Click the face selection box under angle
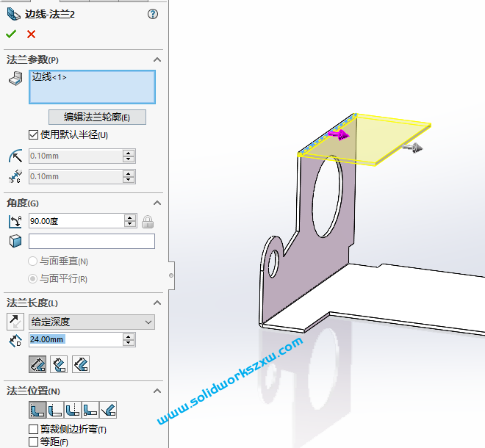485x448 pixels. [92, 241]
